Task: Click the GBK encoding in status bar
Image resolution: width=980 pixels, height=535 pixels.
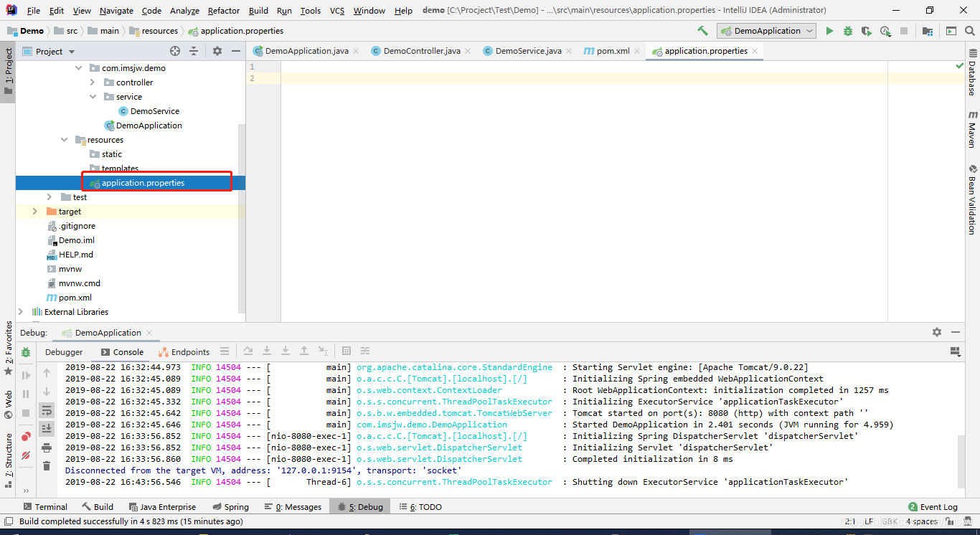Action: coord(890,521)
